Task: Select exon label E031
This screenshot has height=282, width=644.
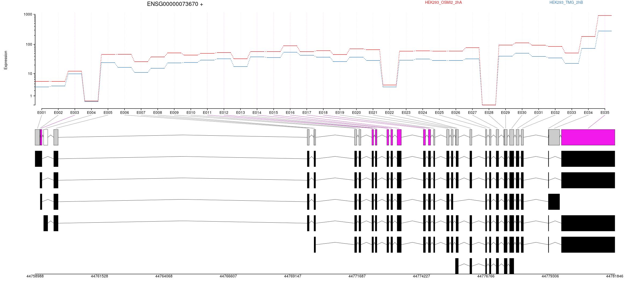Action: 539,113
